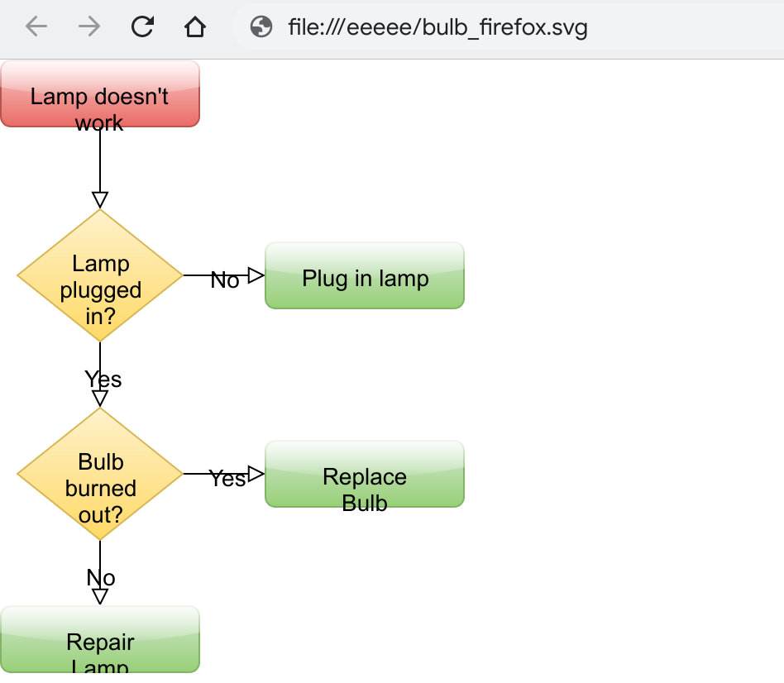784x683 pixels.
Task: Click the globe site information icon
Action: click(261, 26)
